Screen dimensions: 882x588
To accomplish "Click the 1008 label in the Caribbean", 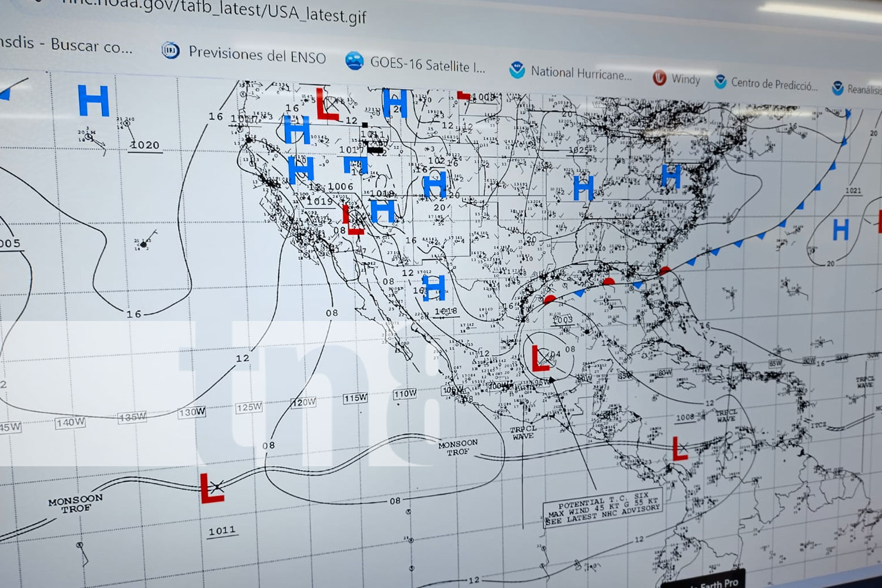I will pyautogui.click(x=685, y=417).
